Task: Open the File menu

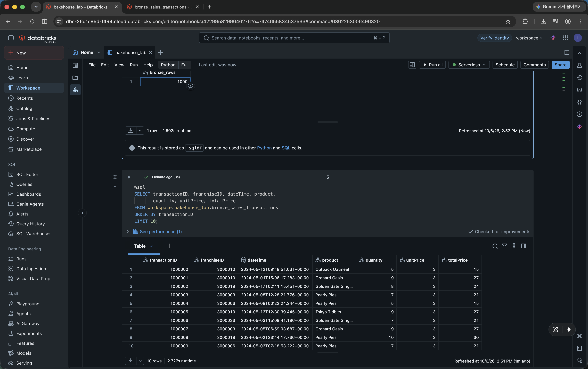Action: (92, 65)
